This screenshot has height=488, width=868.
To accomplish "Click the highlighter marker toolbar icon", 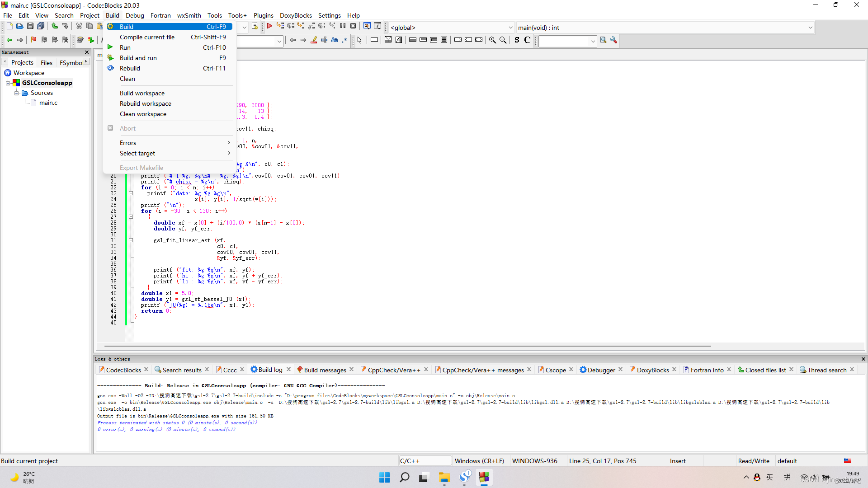I will [x=314, y=40].
